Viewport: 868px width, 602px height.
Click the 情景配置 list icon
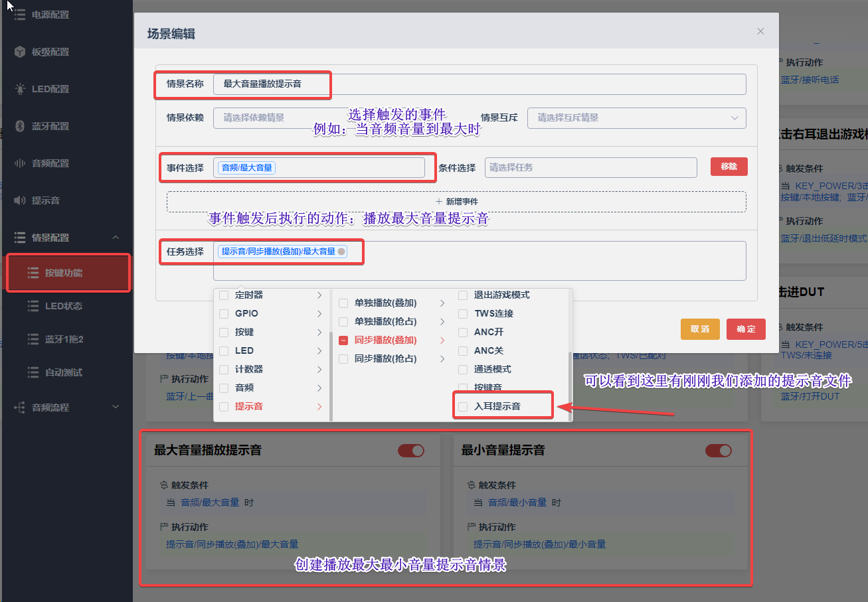click(20, 238)
